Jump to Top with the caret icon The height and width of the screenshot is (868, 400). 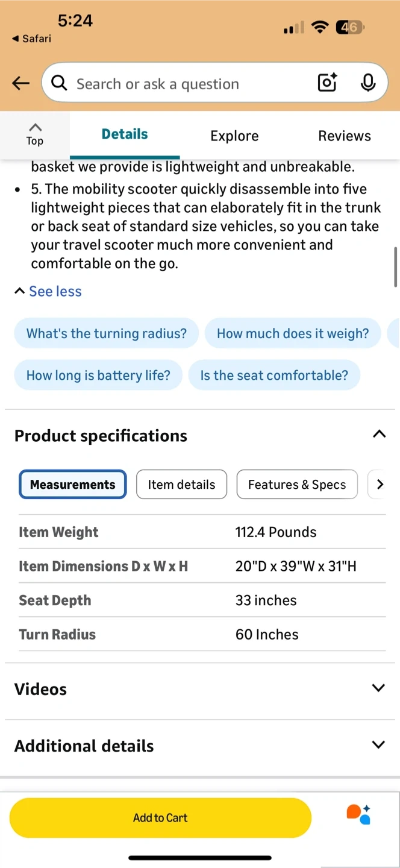point(35,133)
